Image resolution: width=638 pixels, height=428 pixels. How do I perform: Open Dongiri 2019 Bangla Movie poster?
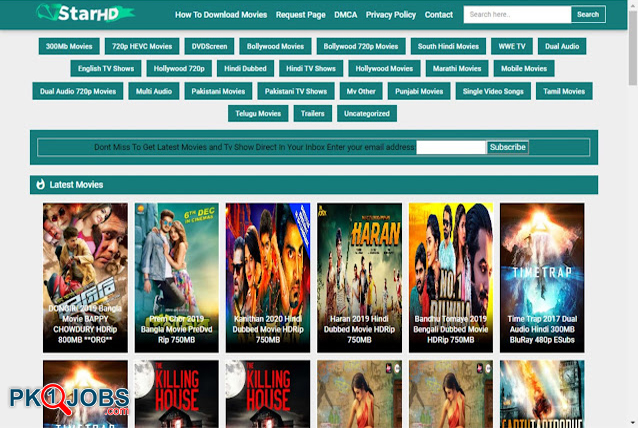(x=85, y=278)
